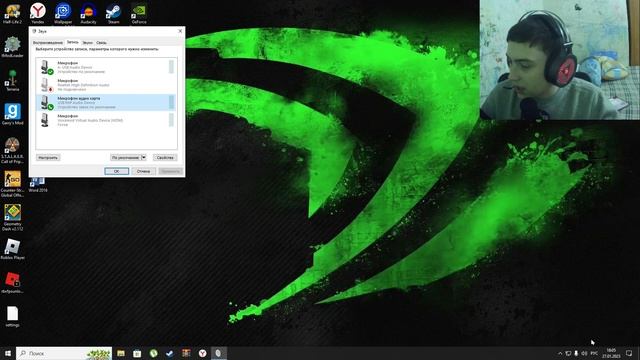
Task: Open the Свойства button
Action: [165, 158]
